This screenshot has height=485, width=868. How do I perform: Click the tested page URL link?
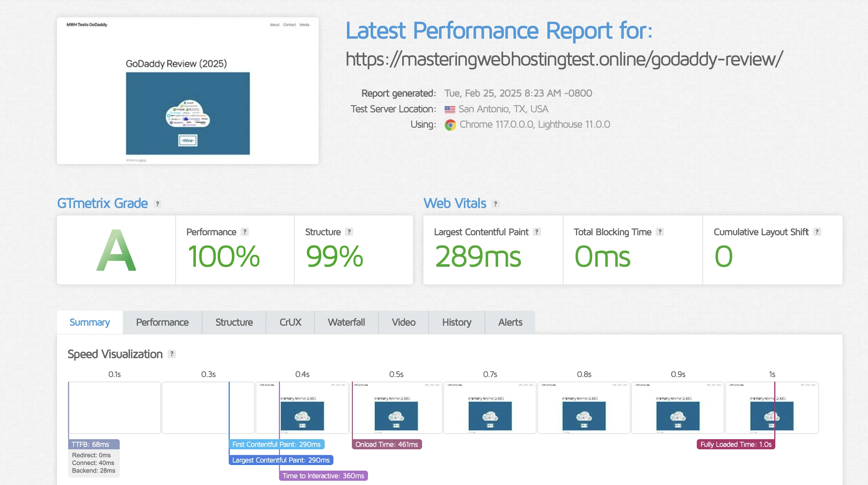[x=564, y=59]
